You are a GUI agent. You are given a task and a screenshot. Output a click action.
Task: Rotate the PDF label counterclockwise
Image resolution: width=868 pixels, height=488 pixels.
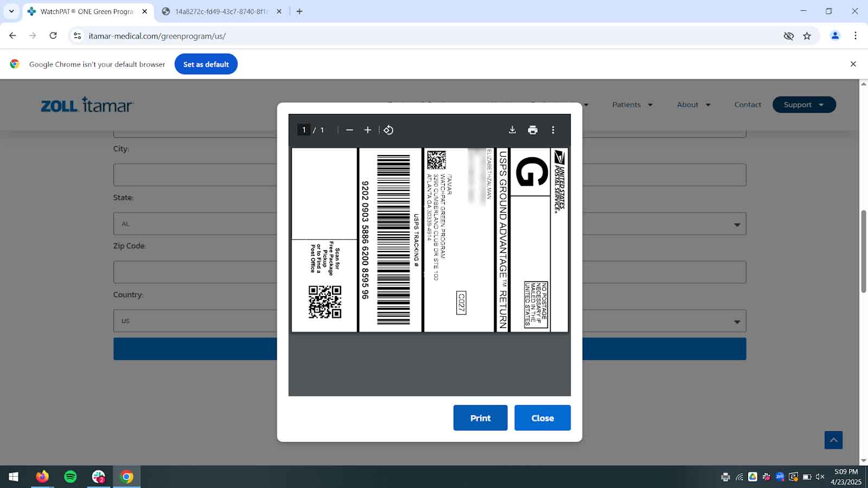pos(388,130)
